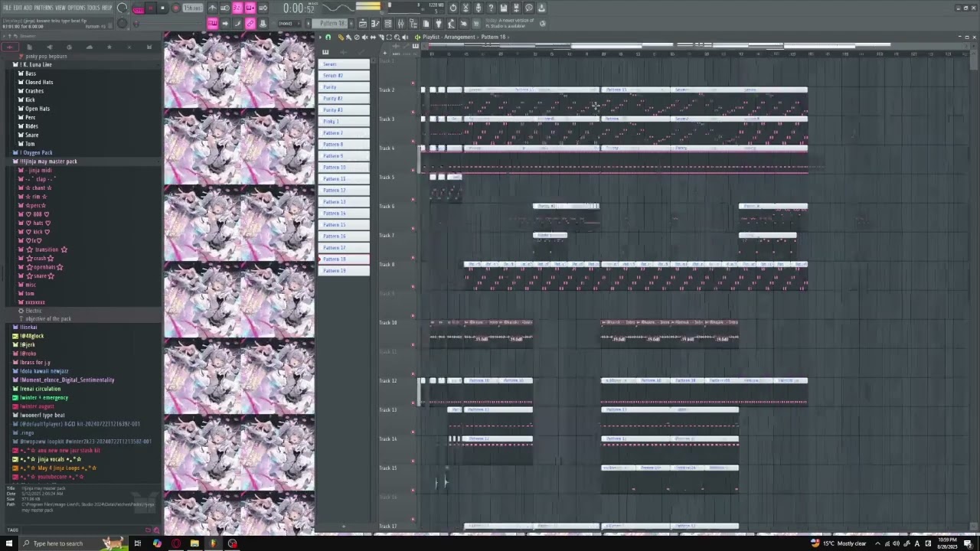Open the FILE menu
This screenshot has width=980, height=551.
7,8
